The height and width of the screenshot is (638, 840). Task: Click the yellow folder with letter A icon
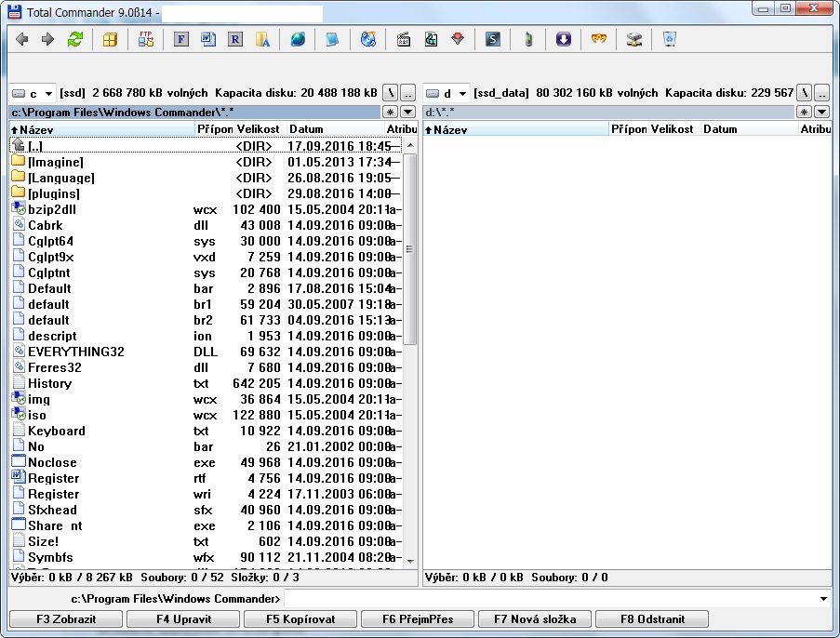(x=262, y=39)
